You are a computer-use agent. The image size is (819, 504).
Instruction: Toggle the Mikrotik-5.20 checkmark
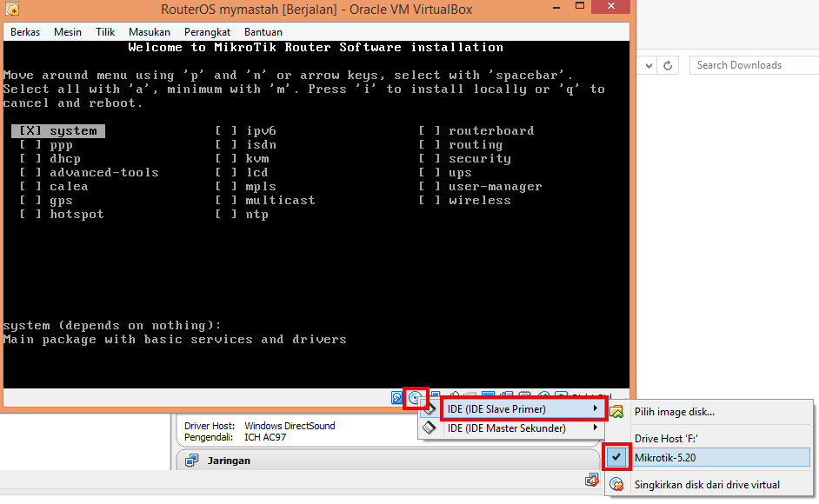point(617,457)
